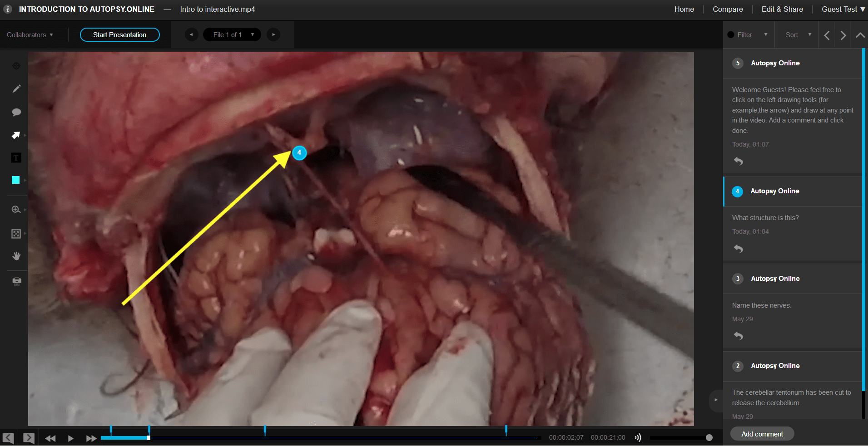Click 'Name these nerves.' comment text
This screenshot has width=868, height=446.
[762, 305]
